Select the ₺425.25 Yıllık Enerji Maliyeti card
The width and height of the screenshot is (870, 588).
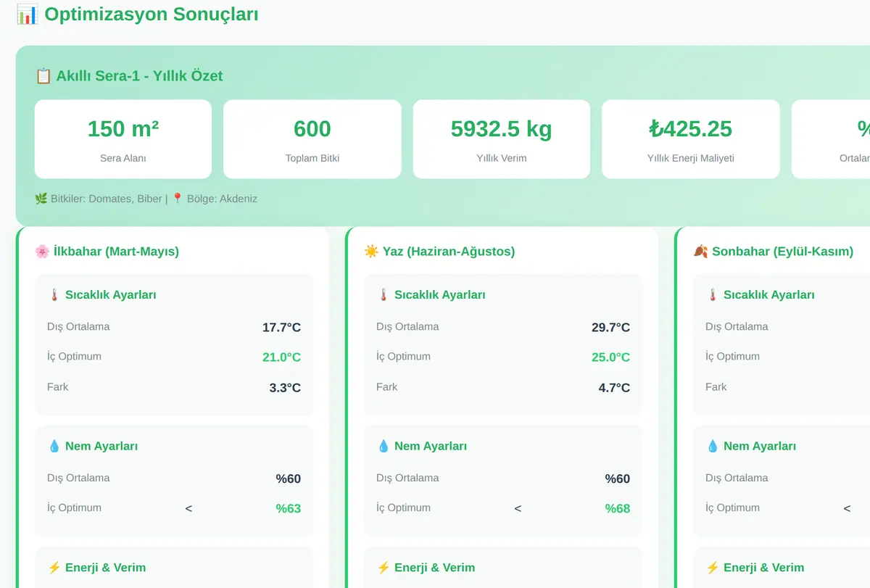click(x=691, y=139)
